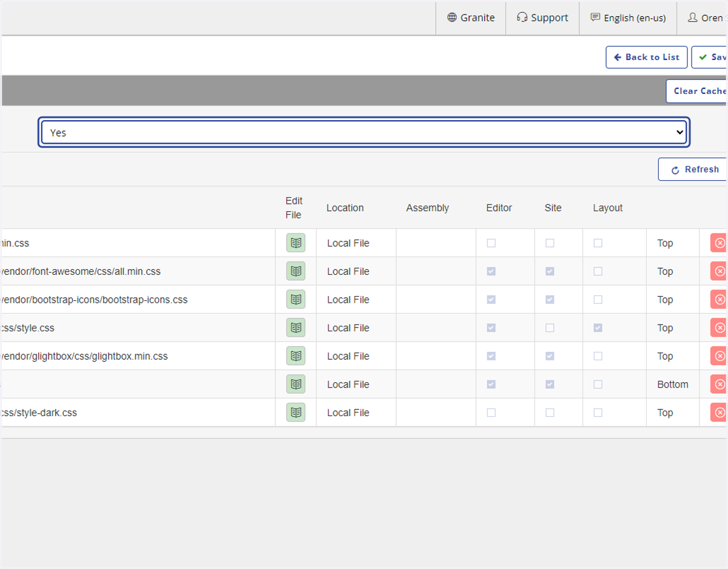Click the Assembly column header
Image resolution: width=728 pixels, height=569 pixels.
click(428, 207)
